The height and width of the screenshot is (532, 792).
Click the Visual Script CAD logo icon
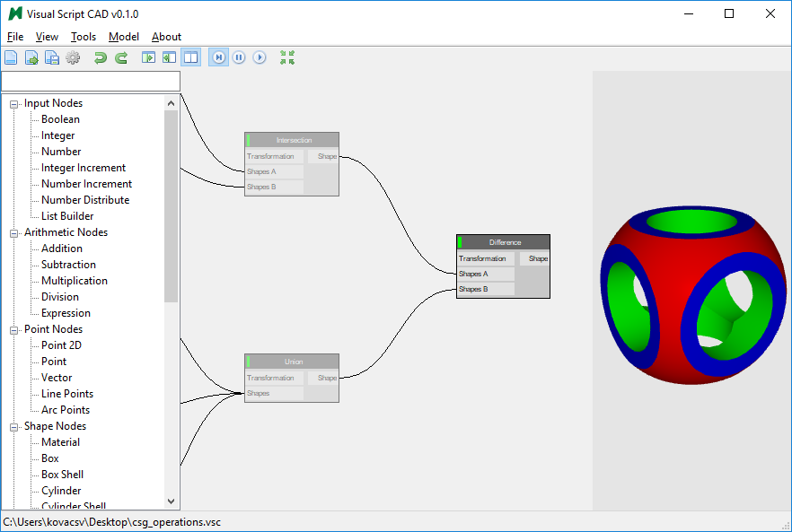(x=15, y=13)
